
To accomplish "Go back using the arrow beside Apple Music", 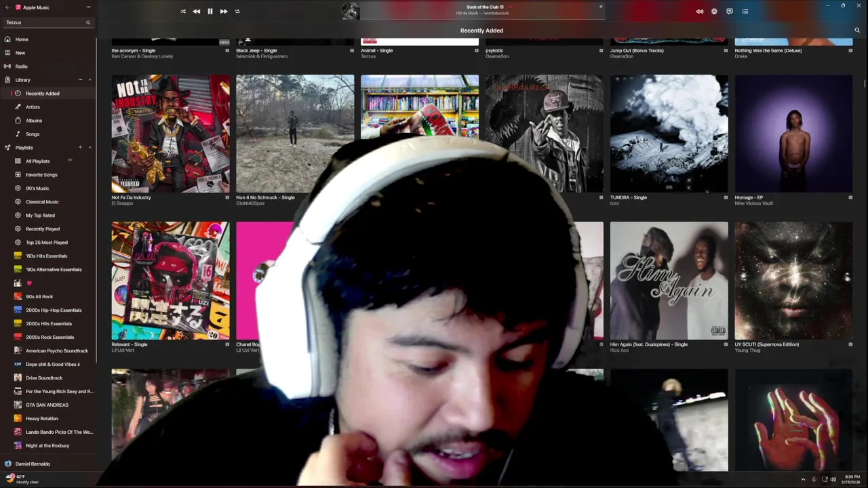I will [x=7, y=7].
